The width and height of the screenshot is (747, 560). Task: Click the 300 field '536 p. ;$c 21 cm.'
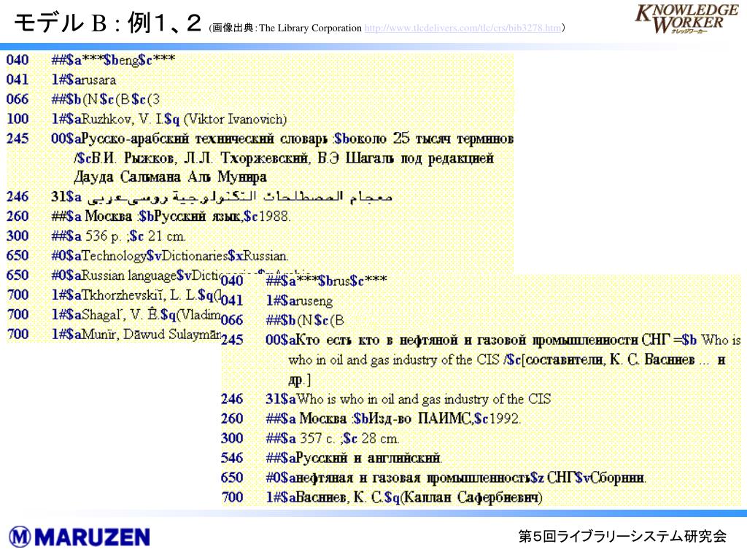coord(119,236)
